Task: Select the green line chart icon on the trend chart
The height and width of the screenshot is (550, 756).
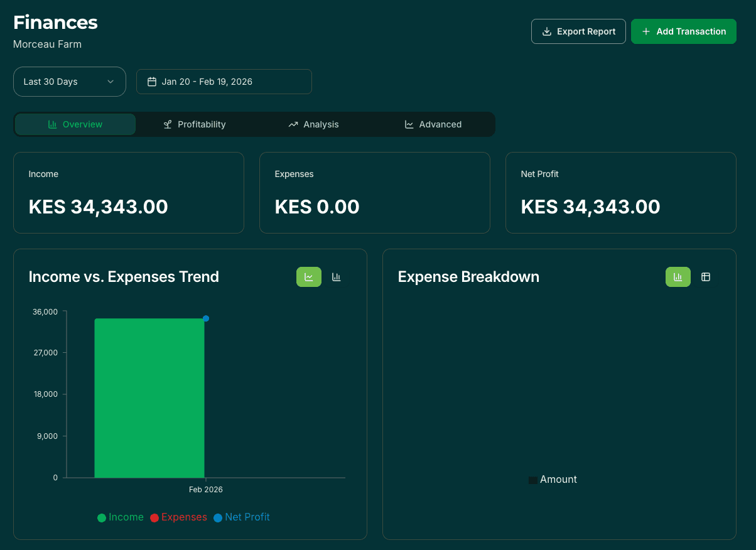Action: [x=308, y=277]
